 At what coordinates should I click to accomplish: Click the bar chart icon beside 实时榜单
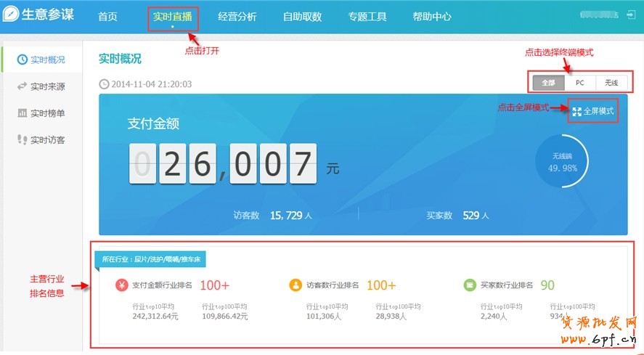tap(23, 113)
